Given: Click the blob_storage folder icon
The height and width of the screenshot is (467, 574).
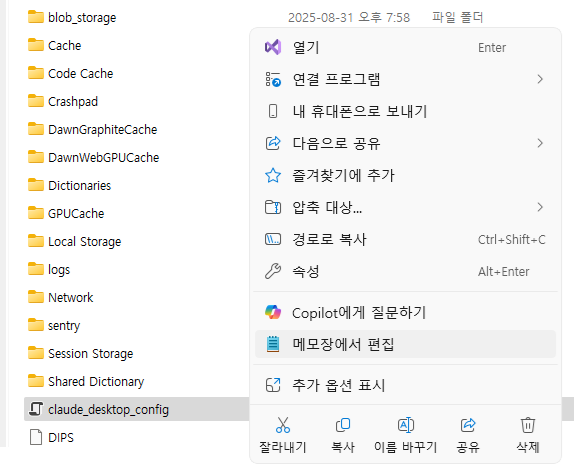Looking at the screenshot, I should click(36, 17).
